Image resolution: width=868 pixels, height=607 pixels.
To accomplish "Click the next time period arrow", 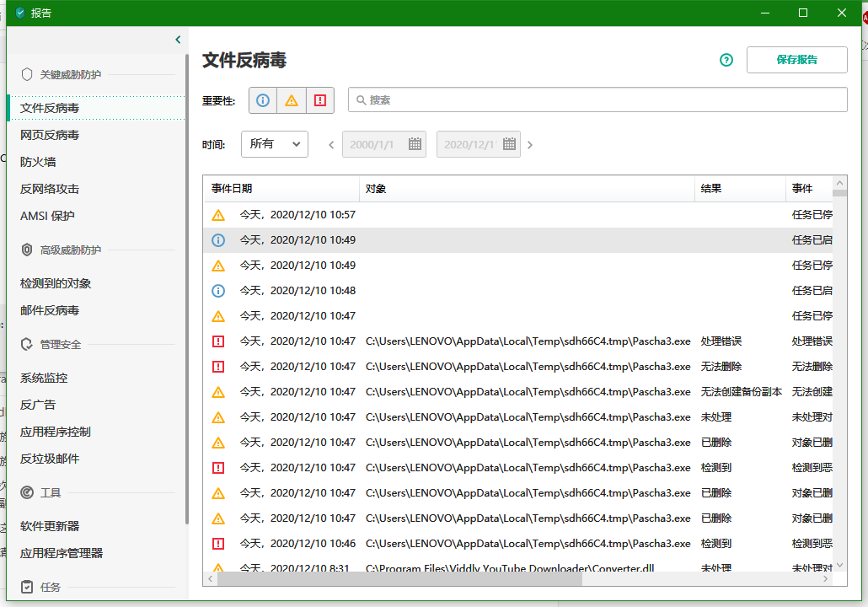I will pyautogui.click(x=530, y=145).
